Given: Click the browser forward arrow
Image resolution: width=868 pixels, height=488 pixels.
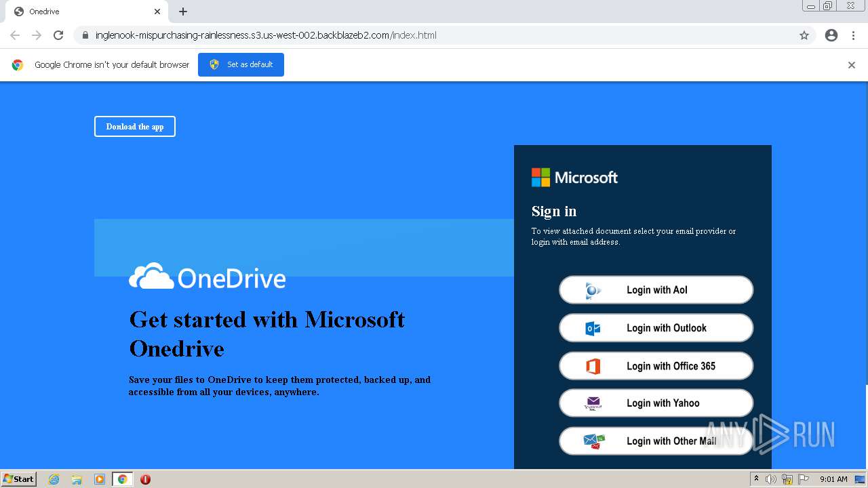Looking at the screenshot, I should (x=37, y=35).
